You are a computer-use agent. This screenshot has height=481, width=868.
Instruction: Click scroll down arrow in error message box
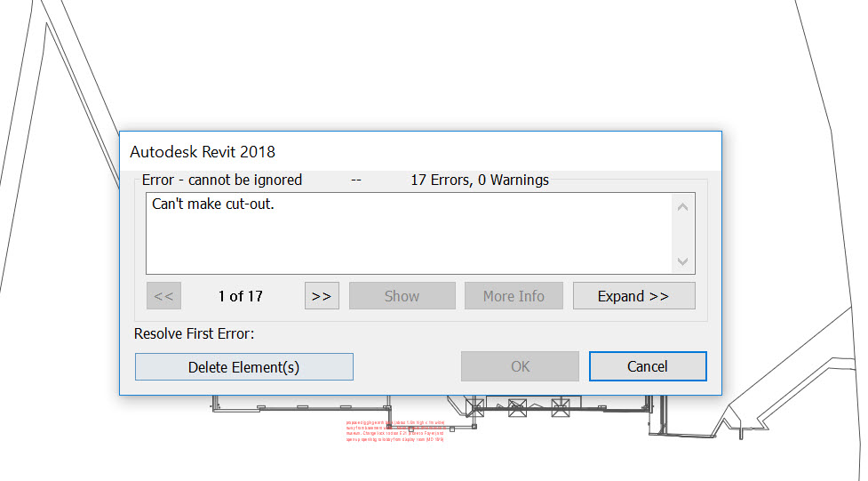click(682, 261)
